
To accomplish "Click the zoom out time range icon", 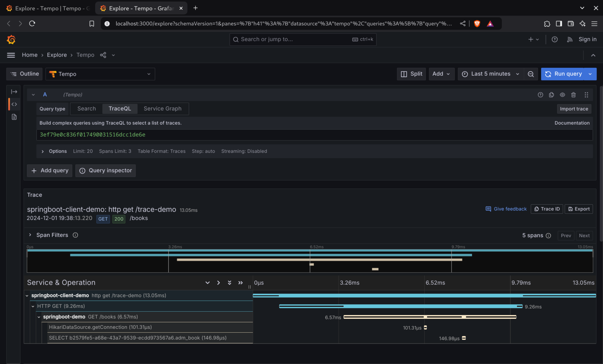I will point(531,74).
